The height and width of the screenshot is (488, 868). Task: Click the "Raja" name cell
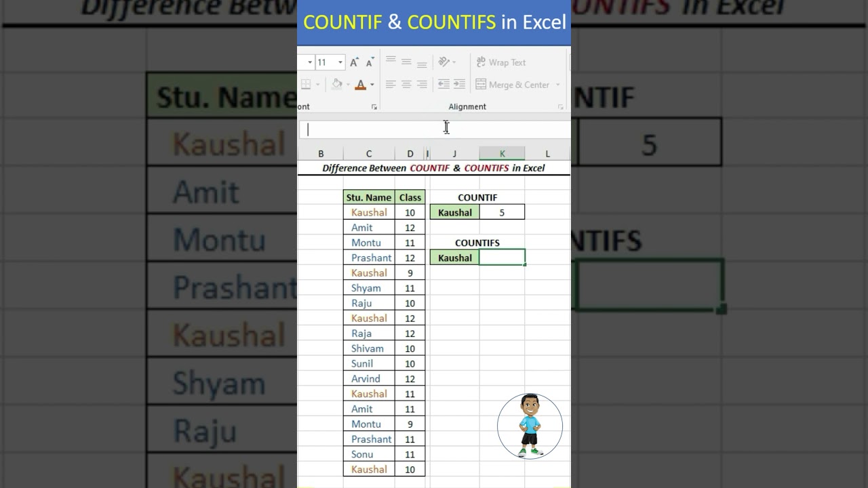[369, 333]
